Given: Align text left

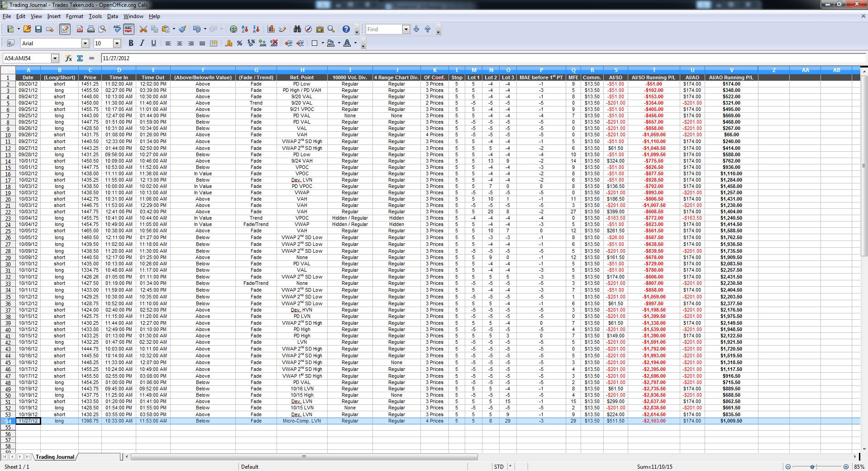Looking at the screenshot, I should (168, 43).
